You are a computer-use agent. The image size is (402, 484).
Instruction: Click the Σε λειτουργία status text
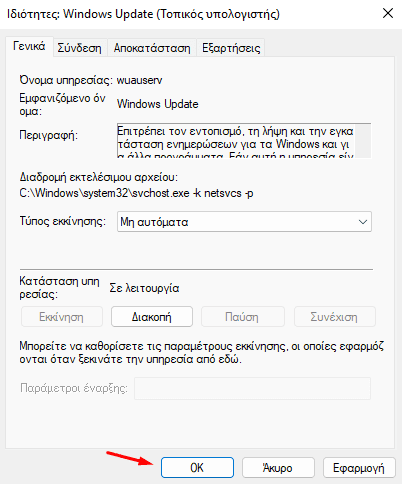coord(144,288)
